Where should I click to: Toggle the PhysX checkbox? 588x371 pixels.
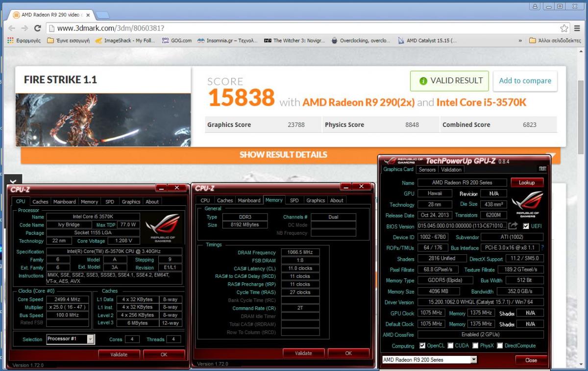(475, 346)
